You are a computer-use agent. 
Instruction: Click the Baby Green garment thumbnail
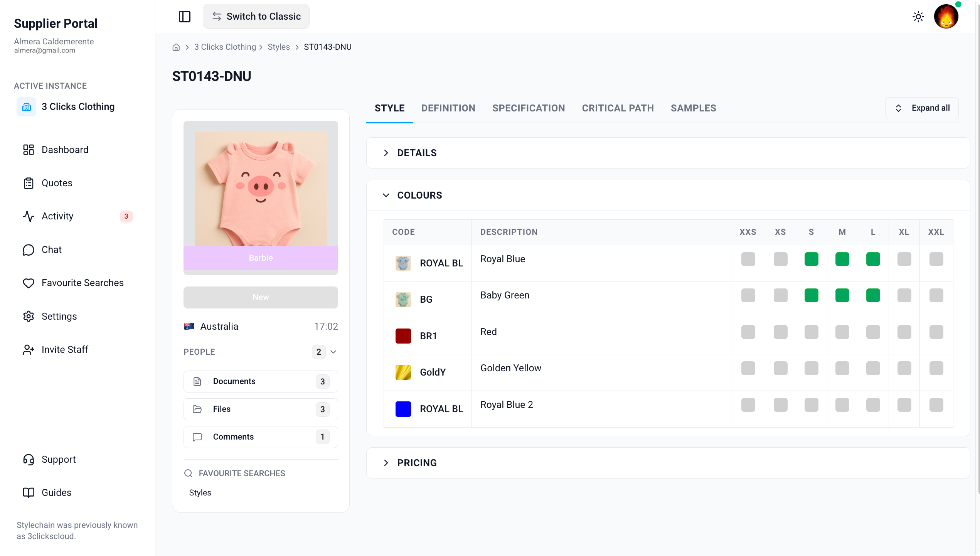pos(403,299)
